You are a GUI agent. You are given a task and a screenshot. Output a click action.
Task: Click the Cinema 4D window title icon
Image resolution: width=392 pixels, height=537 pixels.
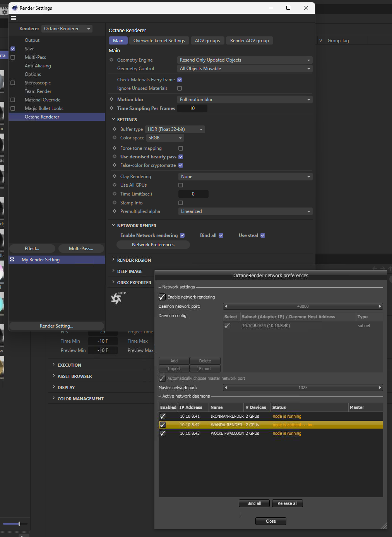[x=15, y=8]
